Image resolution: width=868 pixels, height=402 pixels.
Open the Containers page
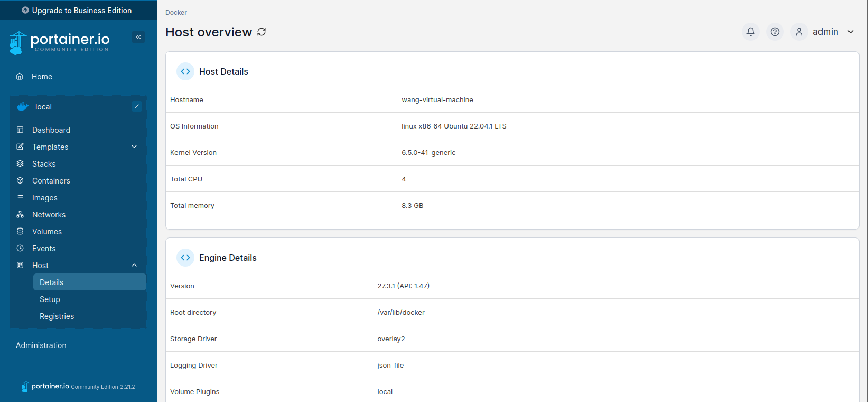tap(51, 181)
